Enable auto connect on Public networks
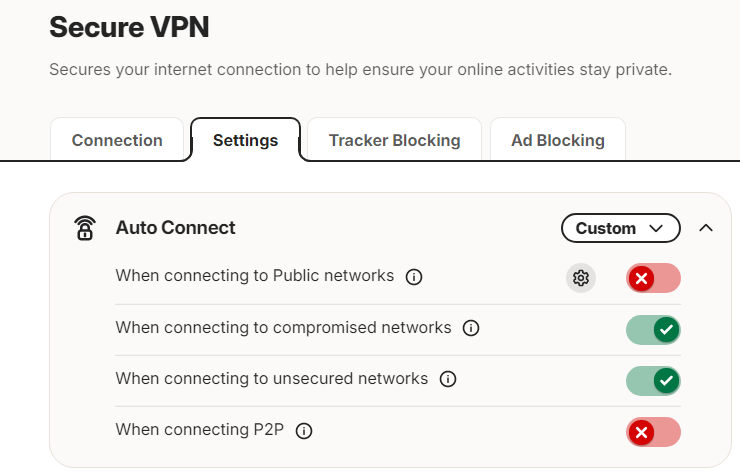This screenshot has height=473, width=740. tap(653, 278)
